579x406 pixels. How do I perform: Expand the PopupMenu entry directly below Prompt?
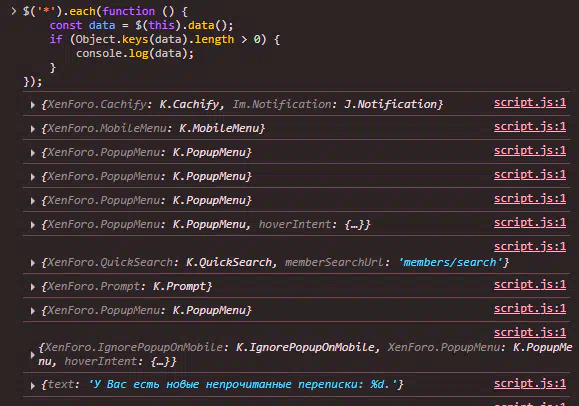tap(33, 311)
